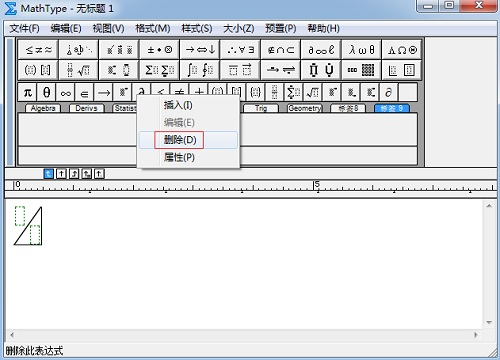This screenshot has height=360, width=500.
Task: Open the 大小(Z) menu
Action: (x=238, y=29)
